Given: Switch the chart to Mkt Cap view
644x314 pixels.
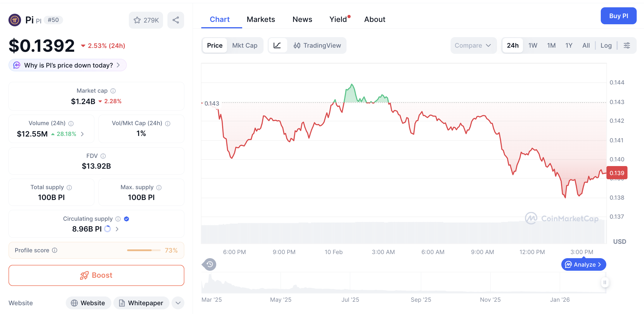Looking at the screenshot, I should coord(245,45).
